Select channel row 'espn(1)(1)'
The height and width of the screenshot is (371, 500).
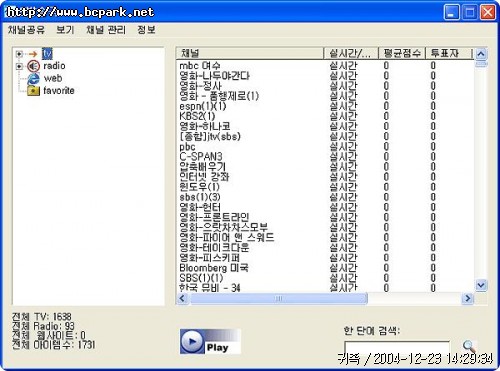[x=325, y=106]
